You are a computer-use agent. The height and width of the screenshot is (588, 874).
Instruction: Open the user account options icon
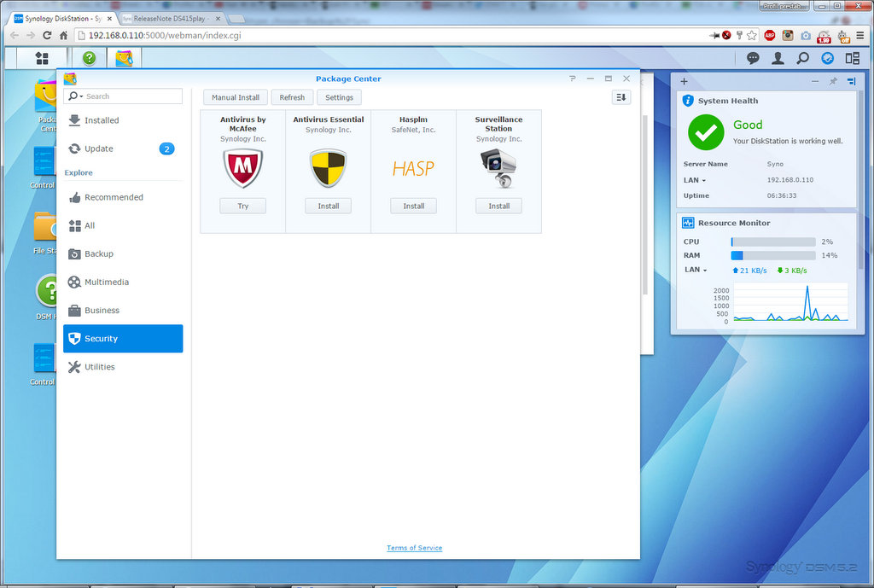click(x=778, y=58)
